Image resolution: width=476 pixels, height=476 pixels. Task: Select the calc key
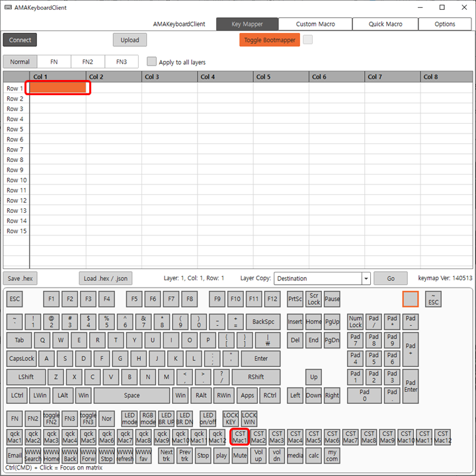coord(313,456)
